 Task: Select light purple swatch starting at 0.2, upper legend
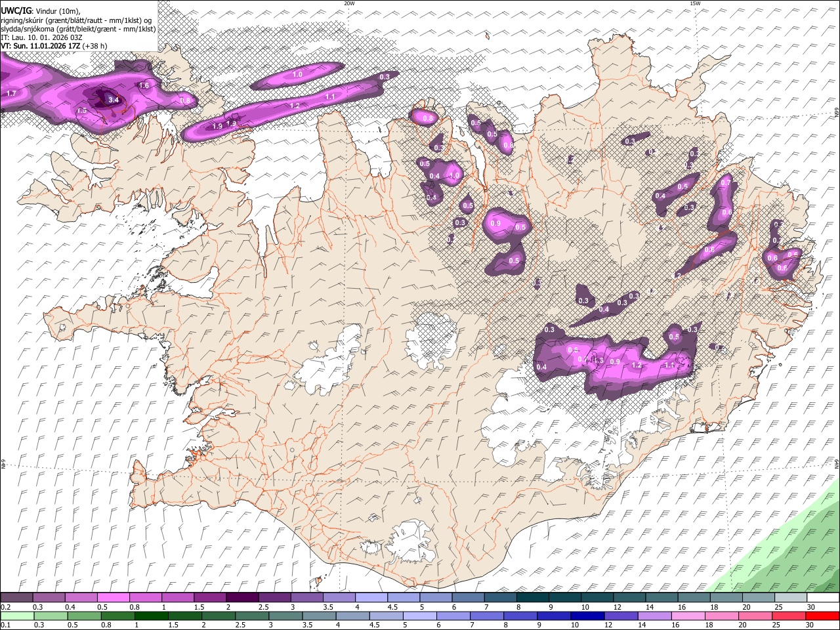point(16,598)
